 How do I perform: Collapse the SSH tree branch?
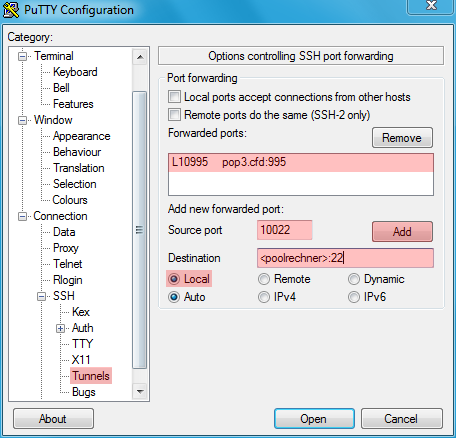[42, 296]
